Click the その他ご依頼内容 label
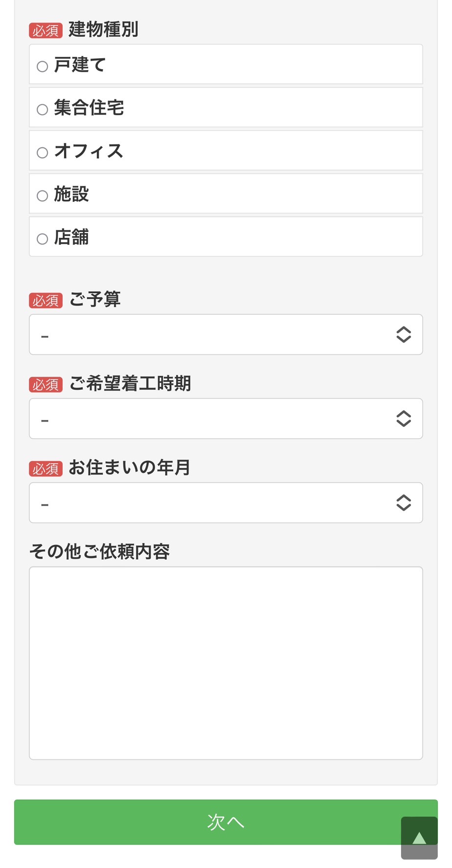This screenshot has width=452, height=868. tap(100, 551)
